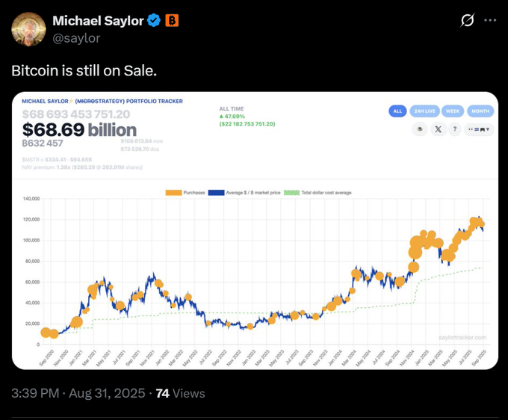Toggle Average market price legend entry
Screen dimensions: 508x420
point(244,193)
